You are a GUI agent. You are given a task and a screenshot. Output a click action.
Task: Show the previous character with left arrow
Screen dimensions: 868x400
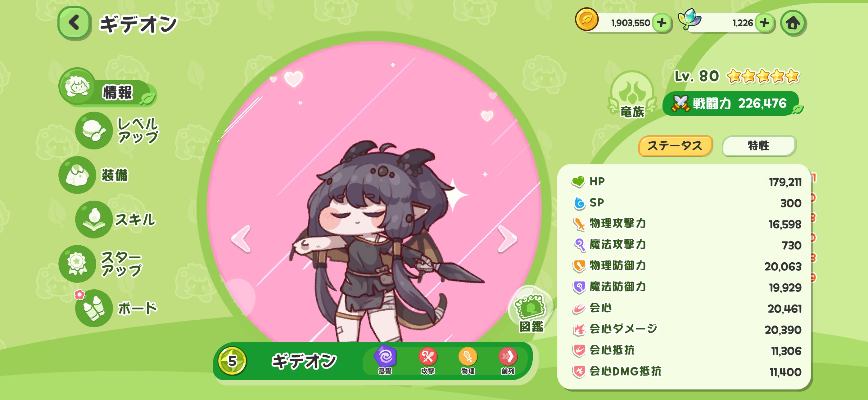coord(241,239)
